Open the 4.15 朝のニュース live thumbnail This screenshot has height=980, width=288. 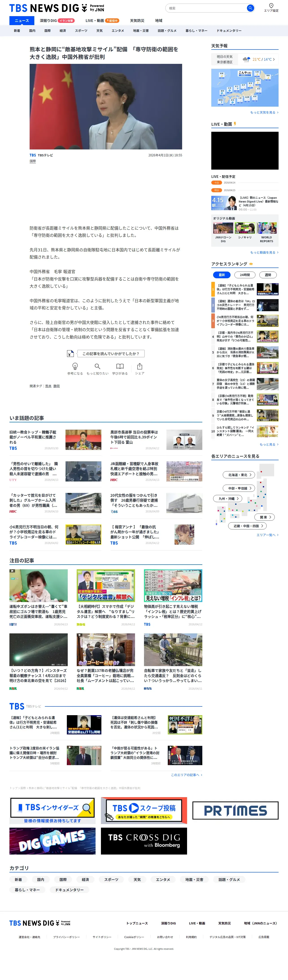(224, 203)
